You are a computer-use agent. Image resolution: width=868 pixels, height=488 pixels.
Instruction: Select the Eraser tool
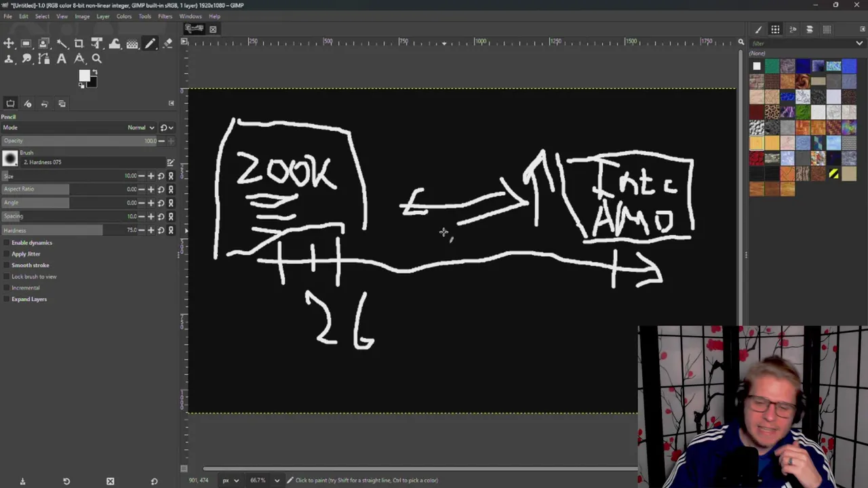click(x=167, y=43)
